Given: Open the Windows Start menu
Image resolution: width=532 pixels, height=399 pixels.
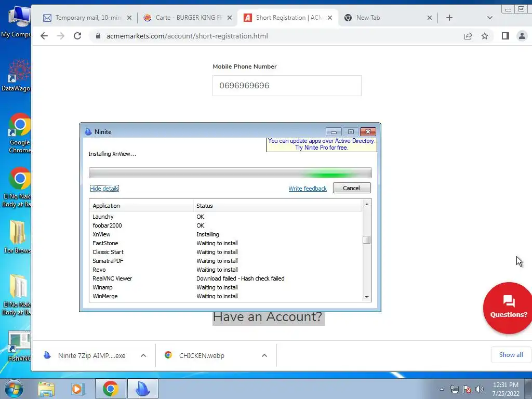Looking at the screenshot, I should click(x=14, y=389).
